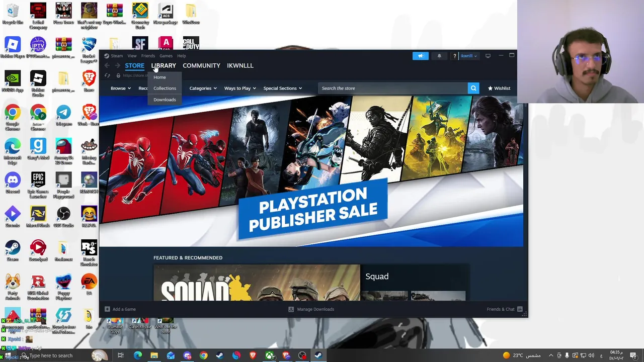Viewport: 644px width, 362px height.
Task: Open the Friends menu
Action: click(148, 56)
